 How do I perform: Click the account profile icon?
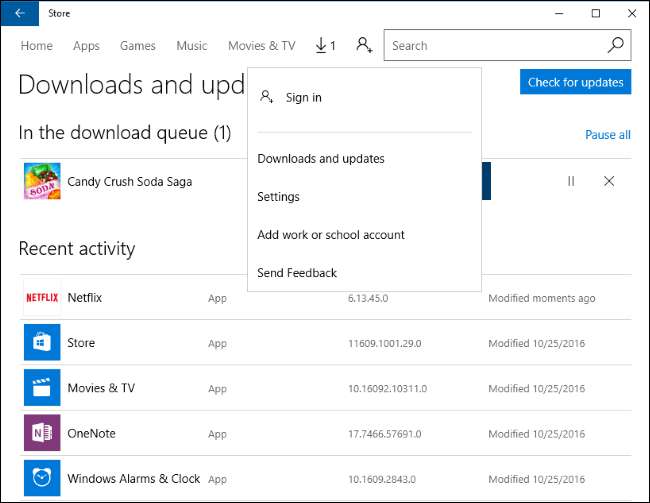[x=364, y=46]
